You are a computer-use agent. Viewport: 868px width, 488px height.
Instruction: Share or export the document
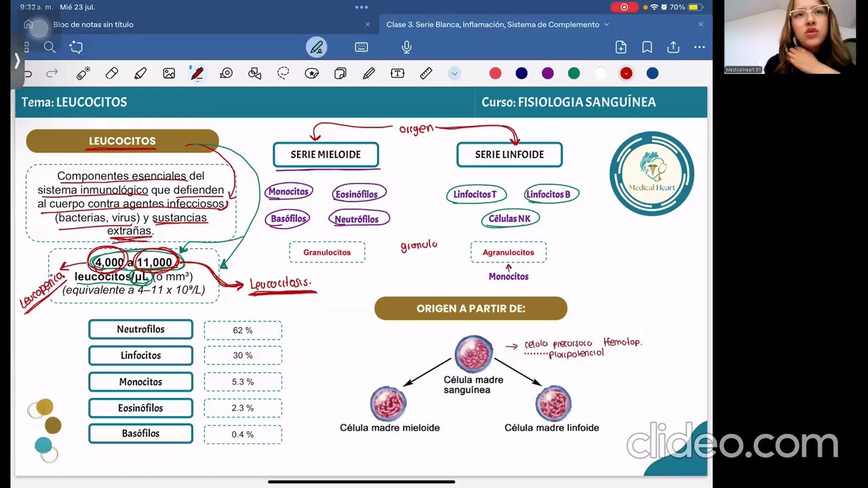point(673,47)
